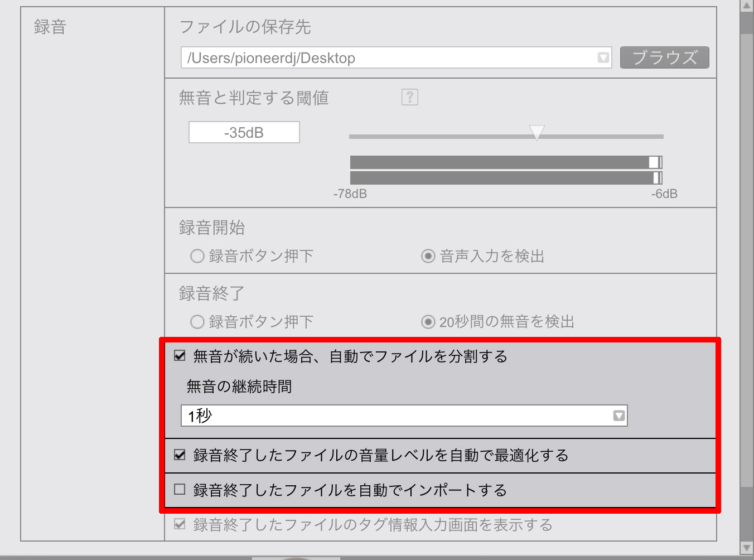The width and height of the screenshot is (754, 560).
Task: Toggle tag info input screen checkbox
Action: click(x=180, y=524)
